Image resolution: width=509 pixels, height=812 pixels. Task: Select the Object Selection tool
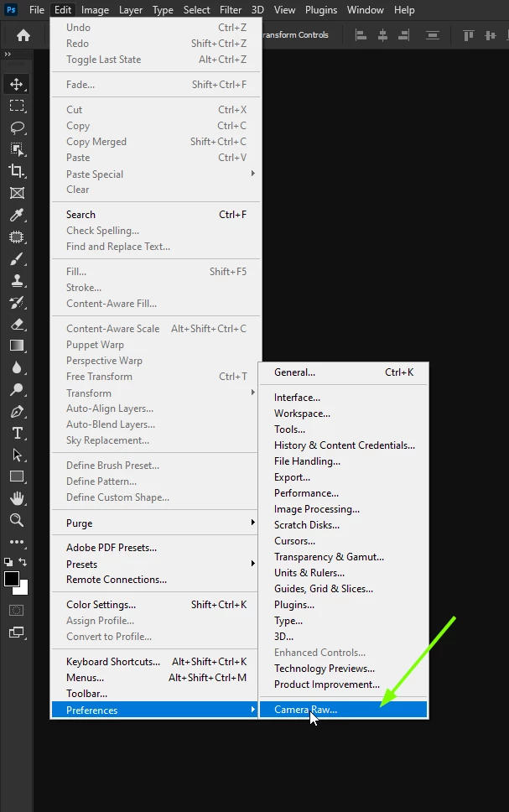tap(17, 149)
